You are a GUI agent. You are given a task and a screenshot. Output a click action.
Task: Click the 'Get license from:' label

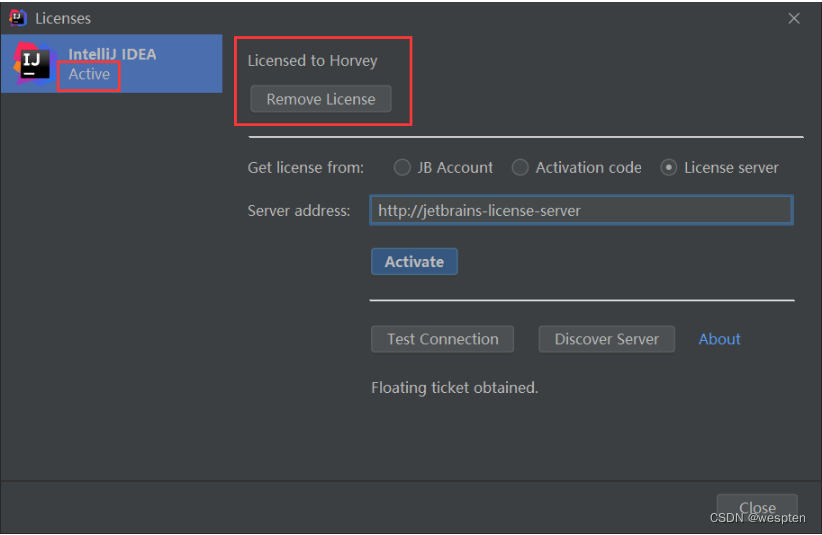click(x=306, y=168)
